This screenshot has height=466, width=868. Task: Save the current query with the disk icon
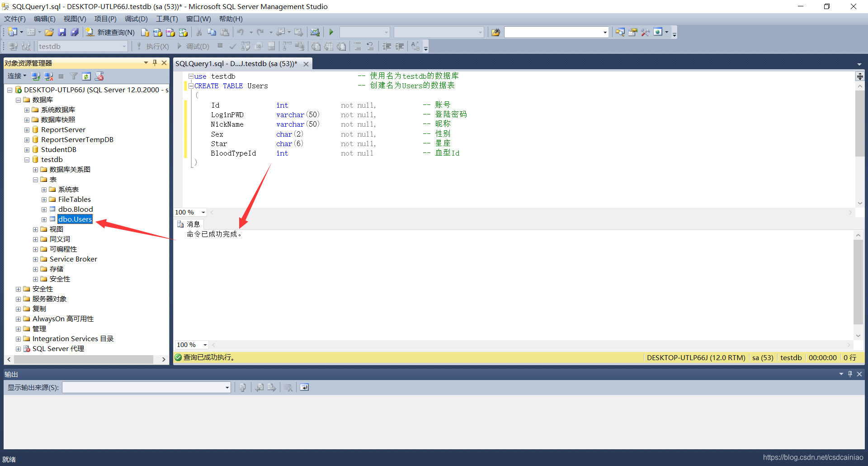tap(62, 32)
